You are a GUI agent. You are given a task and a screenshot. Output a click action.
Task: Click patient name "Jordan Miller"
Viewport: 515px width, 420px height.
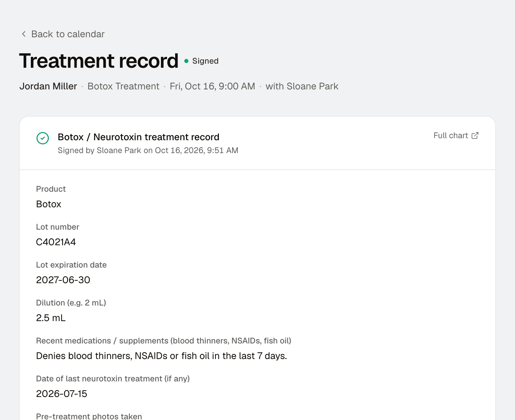pos(48,86)
